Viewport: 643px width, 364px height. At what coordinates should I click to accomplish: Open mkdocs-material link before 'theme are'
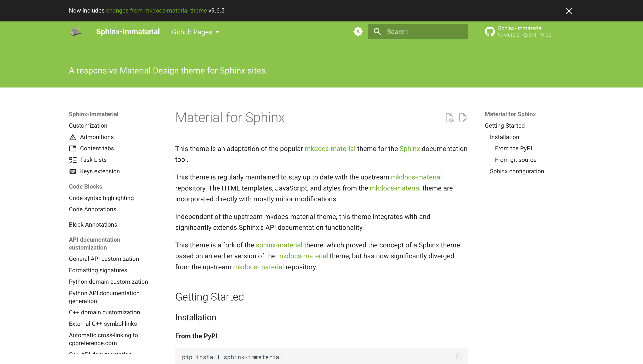395,188
